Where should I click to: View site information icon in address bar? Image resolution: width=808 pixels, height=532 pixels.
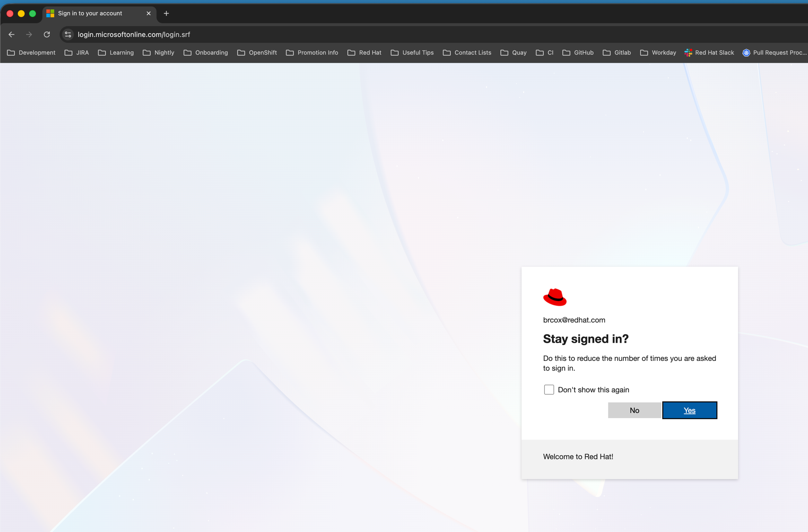click(x=68, y=35)
